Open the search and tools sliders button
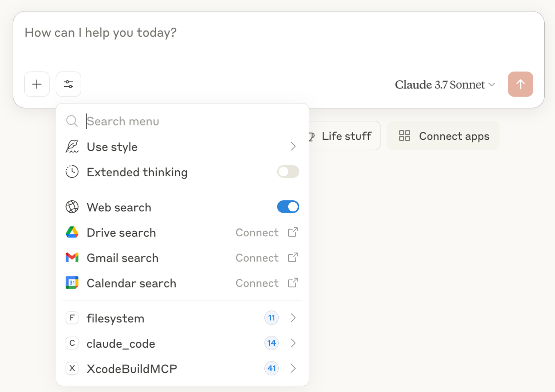Viewport: 555px width, 392px height. coord(69,84)
